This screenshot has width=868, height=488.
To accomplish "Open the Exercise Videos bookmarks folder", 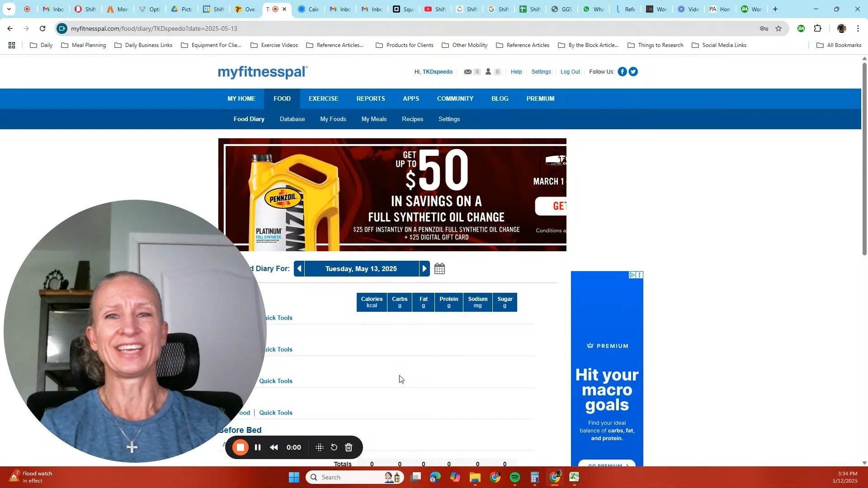I will (274, 45).
